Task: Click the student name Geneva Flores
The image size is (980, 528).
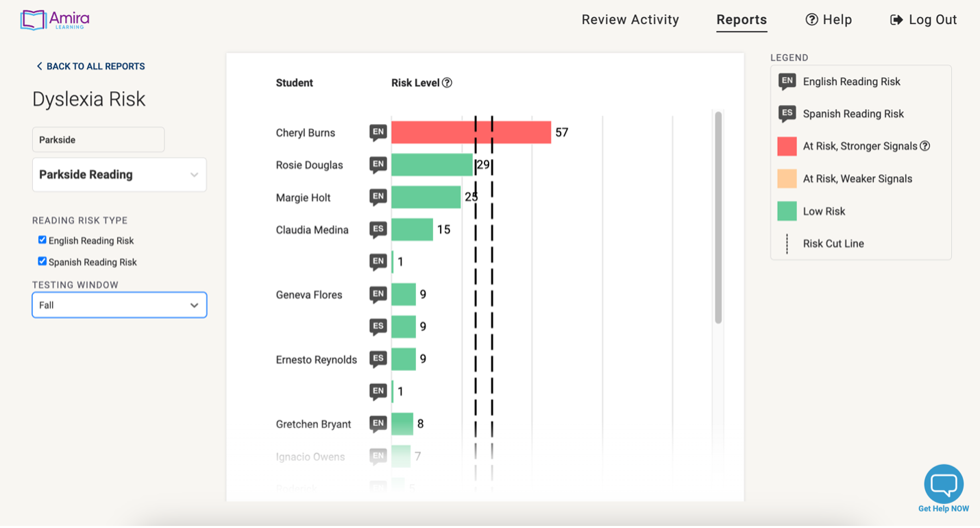Action: click(x=309, y=295)
